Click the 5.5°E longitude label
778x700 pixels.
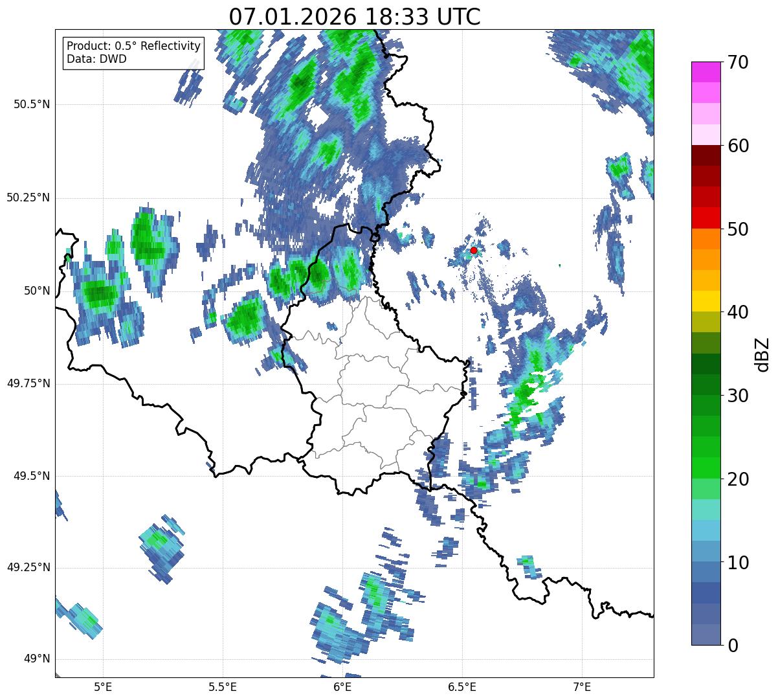pyautogui.click(x=223, y=687)
